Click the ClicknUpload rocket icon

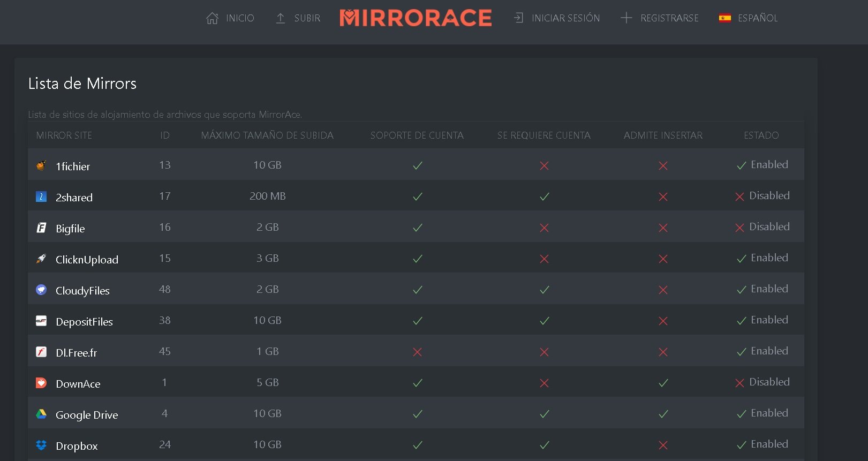[41, 259]
